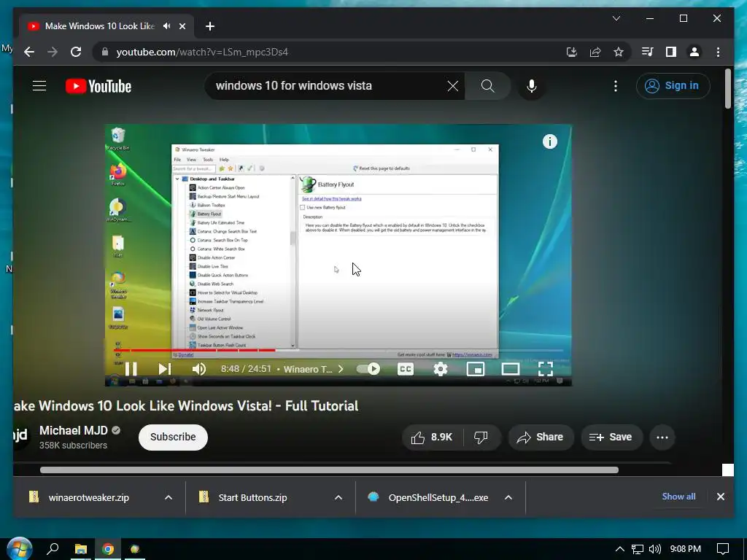Open more actions ellipsis button
The height and width of the screenshot is (560, 747).
coord(662,437)
